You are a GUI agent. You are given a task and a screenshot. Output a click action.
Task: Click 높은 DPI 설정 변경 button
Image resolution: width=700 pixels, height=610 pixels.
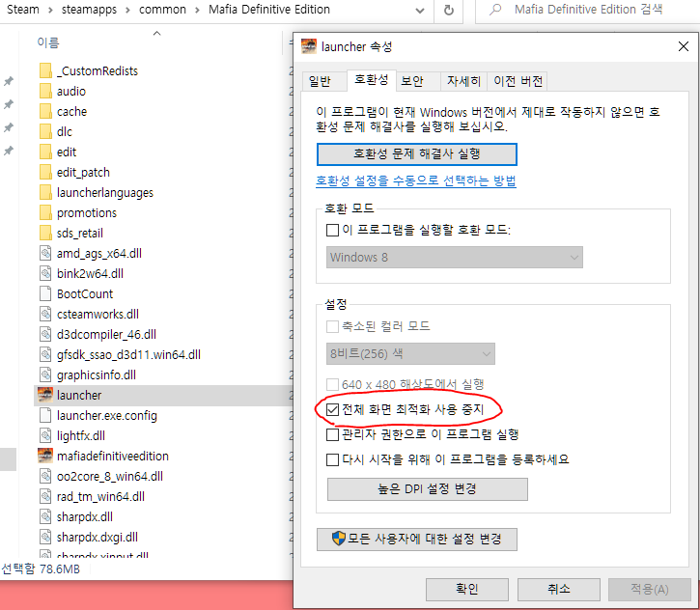428,489
